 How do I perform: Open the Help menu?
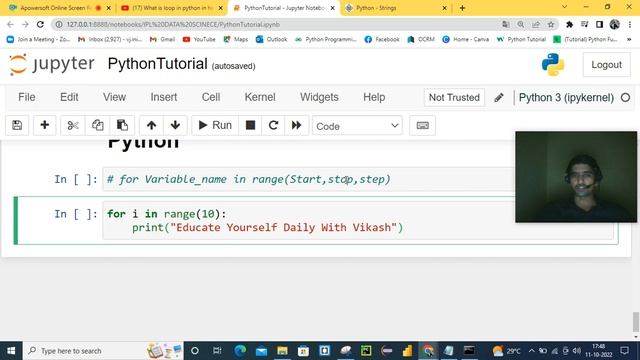click(x=374, y=97)
